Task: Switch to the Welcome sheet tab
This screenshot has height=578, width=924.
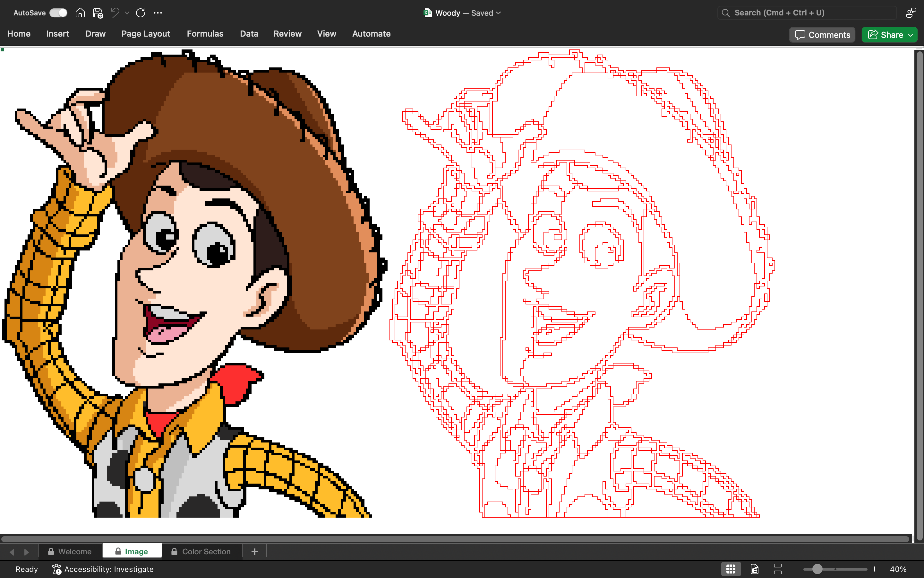Action: pyautogui.click(x=70, y=552)
